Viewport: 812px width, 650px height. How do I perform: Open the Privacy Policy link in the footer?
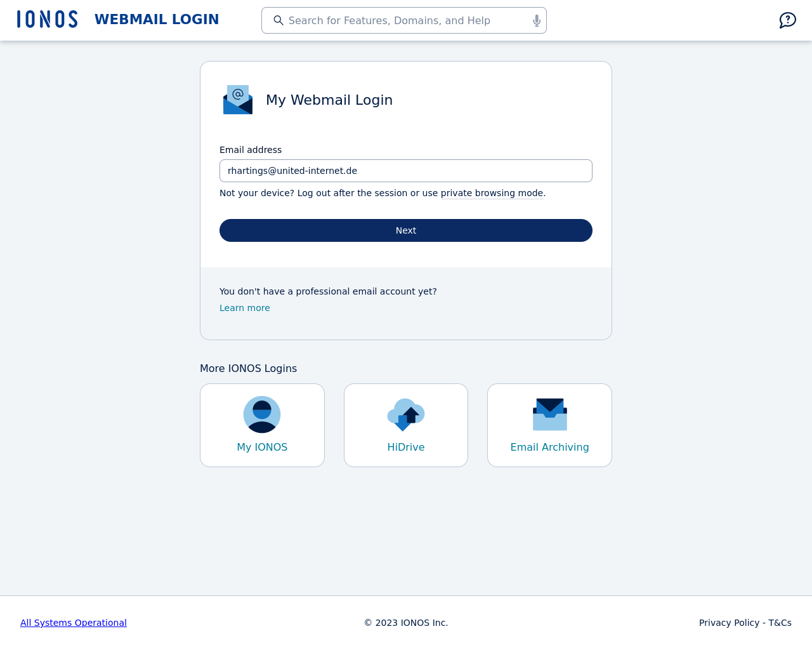[x=729, y=623]
